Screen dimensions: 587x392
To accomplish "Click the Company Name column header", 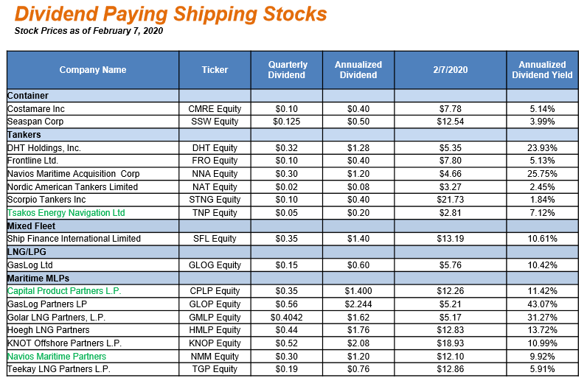I will [x=93, y=70].
